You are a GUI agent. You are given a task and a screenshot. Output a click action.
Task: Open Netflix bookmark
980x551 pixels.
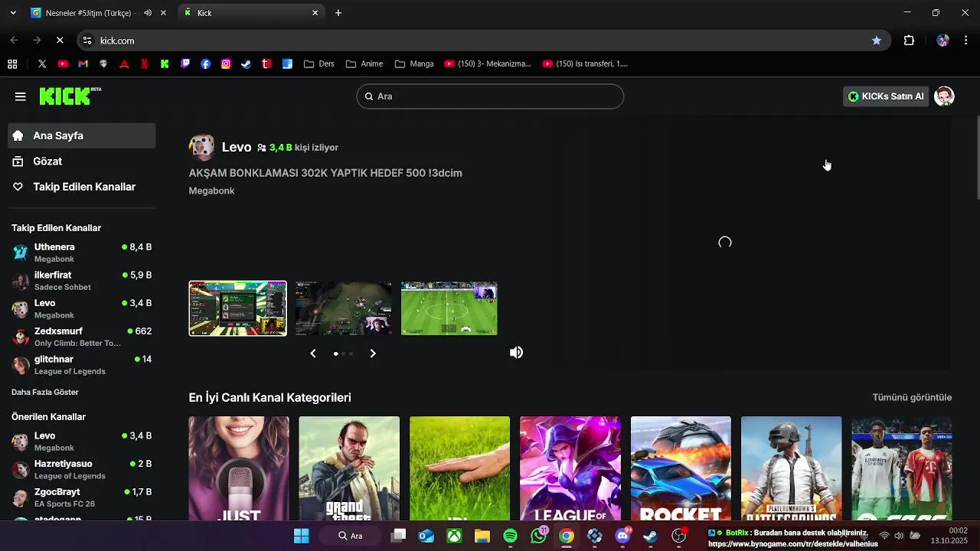click(x=144, y=64)
